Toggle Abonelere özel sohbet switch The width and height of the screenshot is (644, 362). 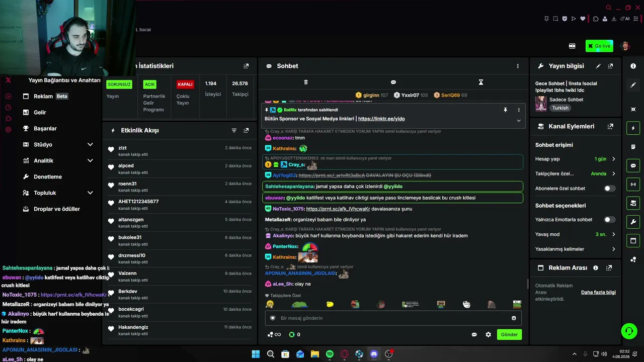point(609,189)
